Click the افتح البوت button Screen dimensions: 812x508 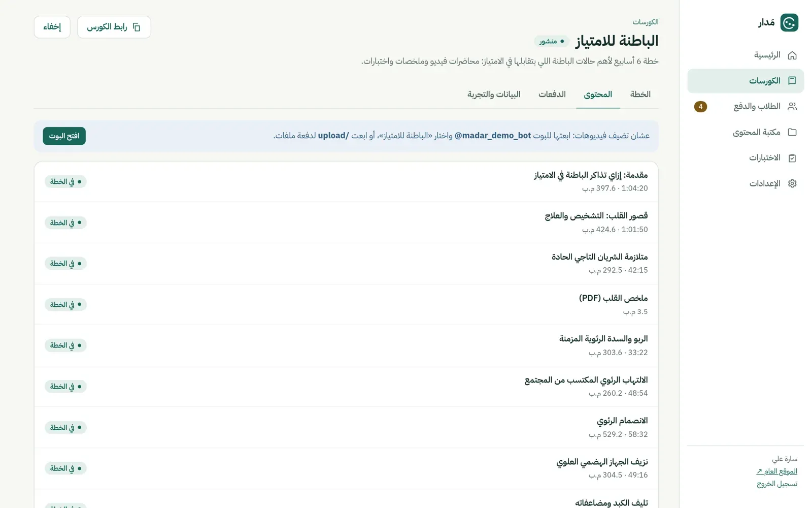[64, 136]
